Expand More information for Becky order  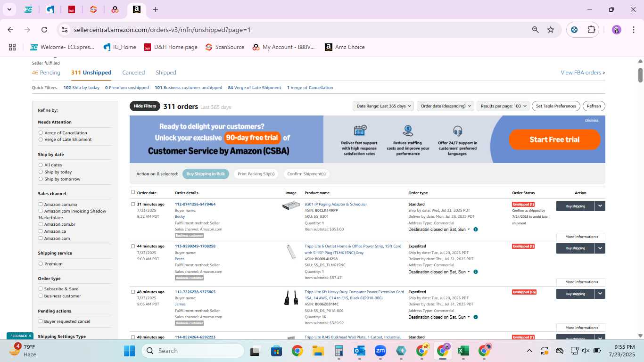581,237
